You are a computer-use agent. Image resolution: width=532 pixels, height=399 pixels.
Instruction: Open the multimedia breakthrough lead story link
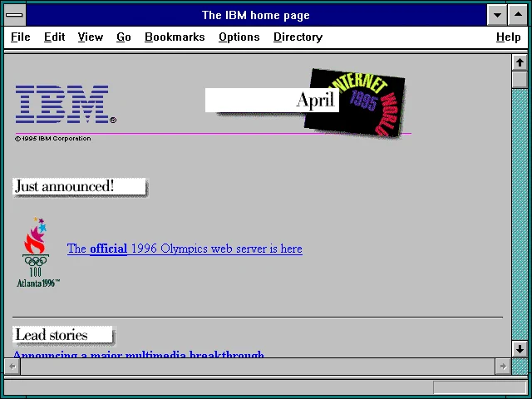[139, 354]
